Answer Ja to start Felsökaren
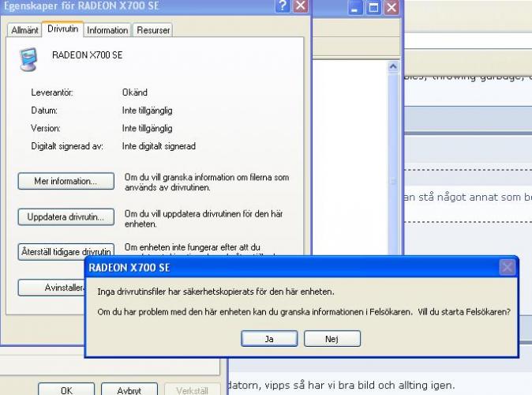532x395 pixels. pyautogui.click(x=269, y=339)
